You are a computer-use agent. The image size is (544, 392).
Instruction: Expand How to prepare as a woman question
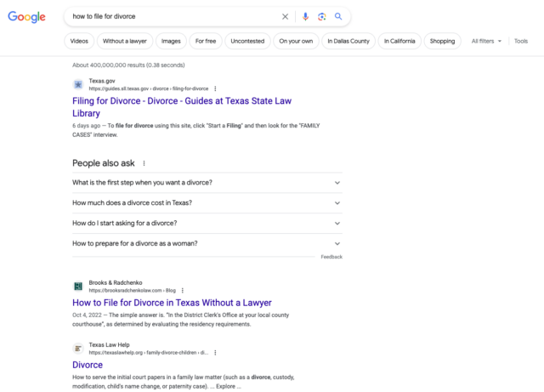(x=207, y=243)
